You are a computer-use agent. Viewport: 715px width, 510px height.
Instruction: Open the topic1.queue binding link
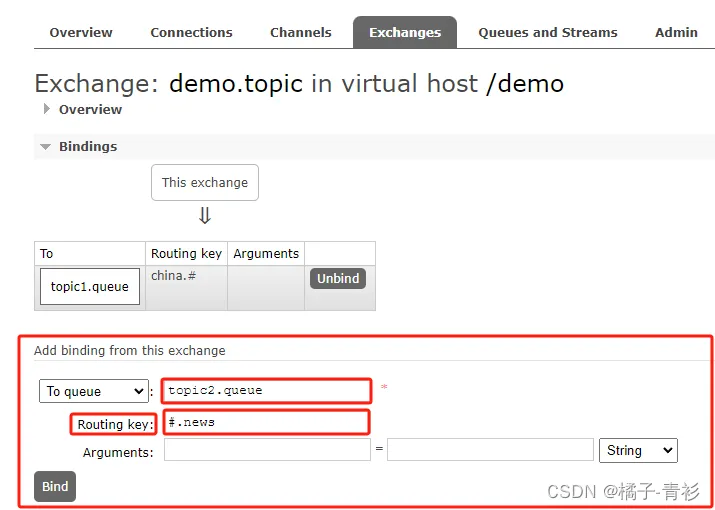(x=90, y=286)
